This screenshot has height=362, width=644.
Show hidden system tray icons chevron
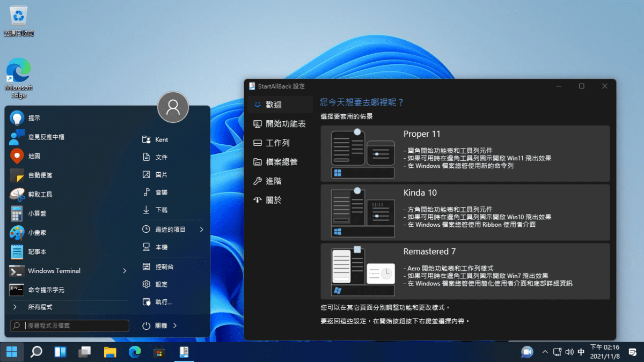(545, 352)
